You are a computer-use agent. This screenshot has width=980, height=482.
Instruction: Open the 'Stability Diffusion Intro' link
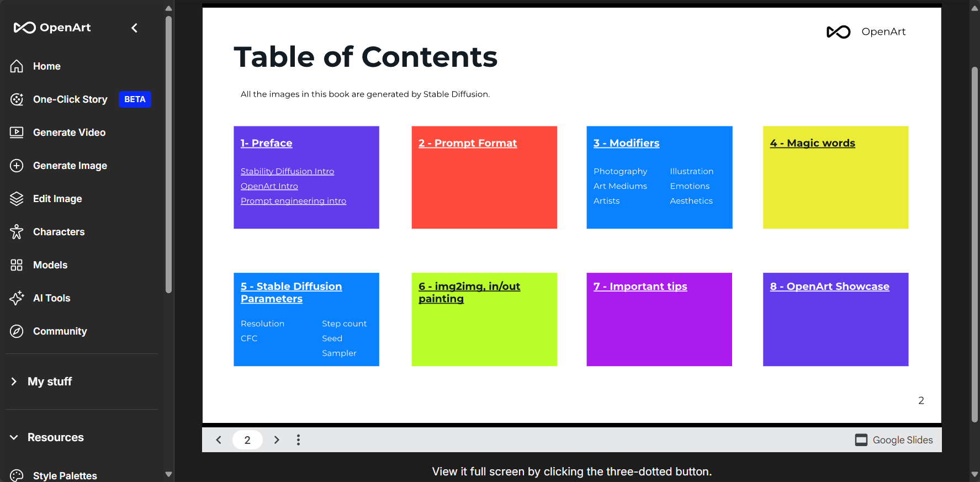[x=287, y=171]
